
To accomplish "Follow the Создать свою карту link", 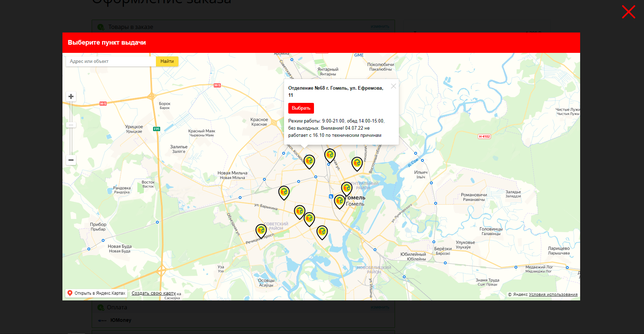I will click(x=153, y=293).
